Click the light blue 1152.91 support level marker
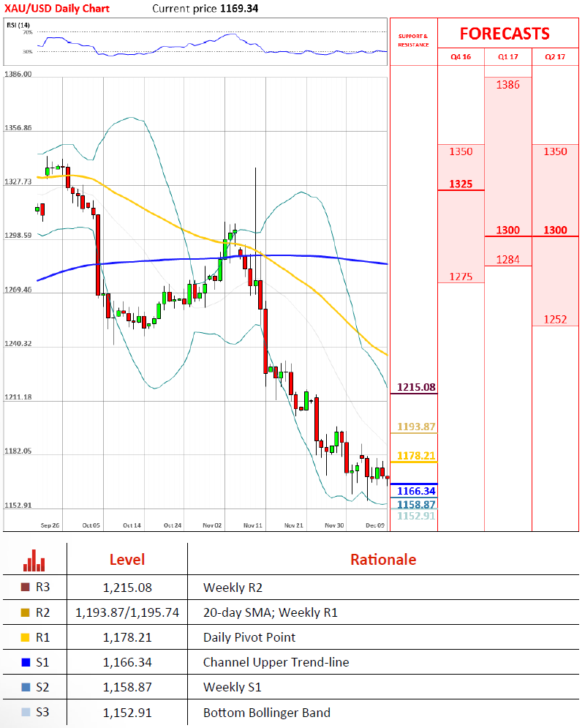Screen dimensions: 585x728 click(x=416, y=516)
